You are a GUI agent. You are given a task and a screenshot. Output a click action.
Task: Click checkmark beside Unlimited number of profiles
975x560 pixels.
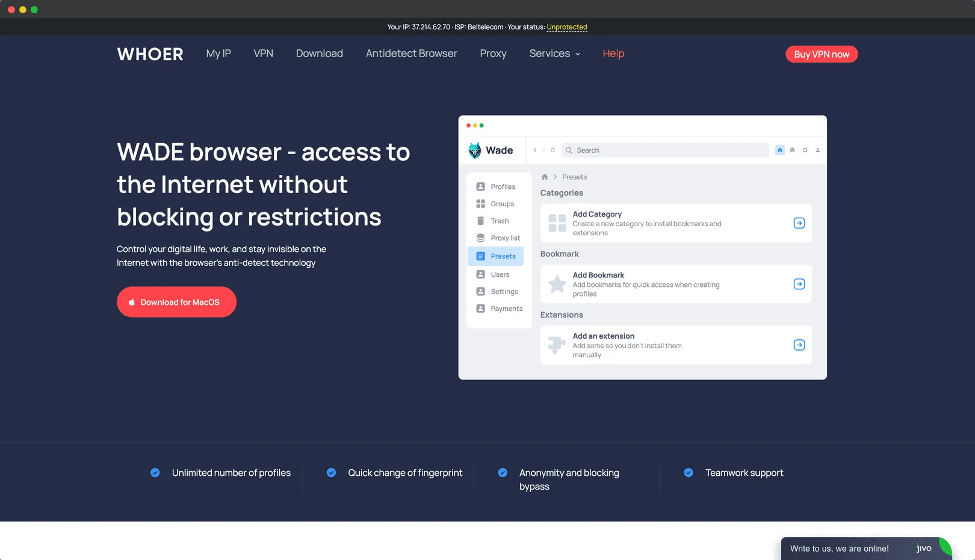[155, 473]
